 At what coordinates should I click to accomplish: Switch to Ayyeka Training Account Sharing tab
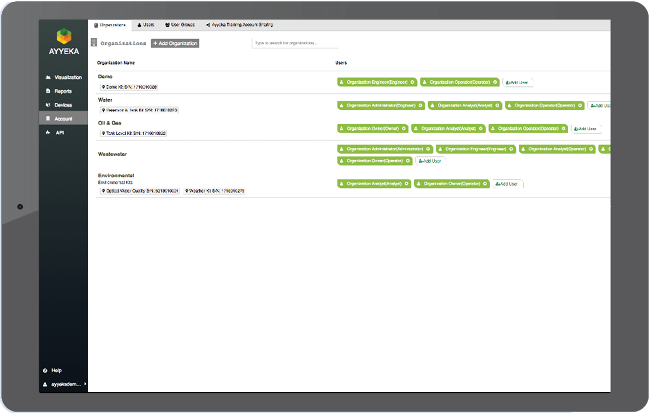click(x=238, y=23)
